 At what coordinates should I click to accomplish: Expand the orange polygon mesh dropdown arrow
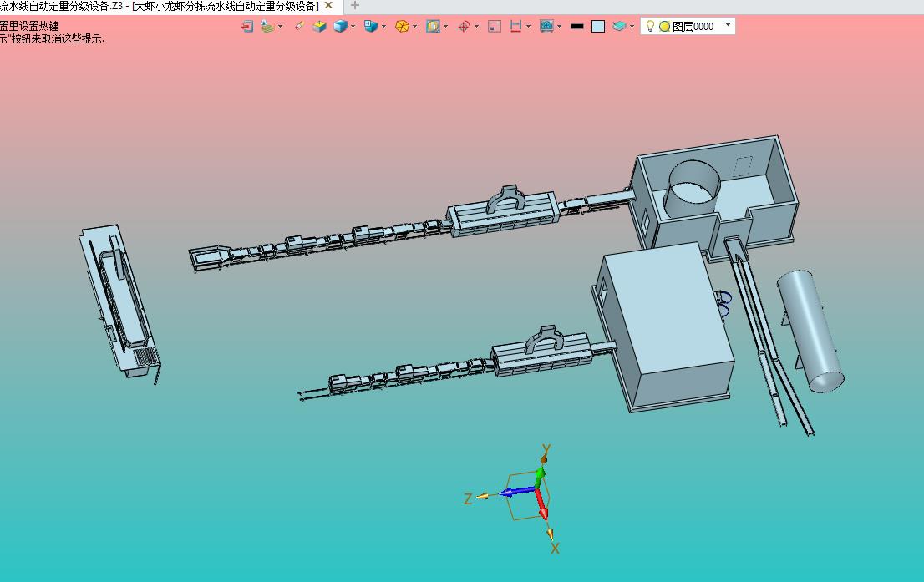(415, 27)
